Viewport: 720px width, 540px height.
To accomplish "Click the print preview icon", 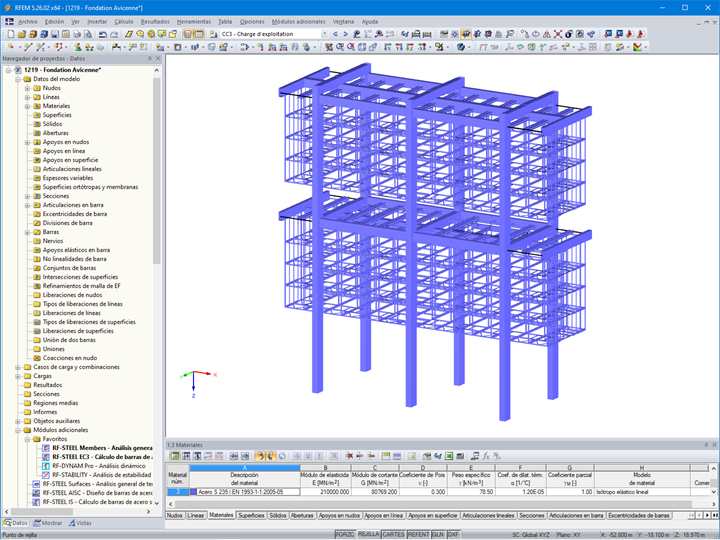I will point(88,34).
